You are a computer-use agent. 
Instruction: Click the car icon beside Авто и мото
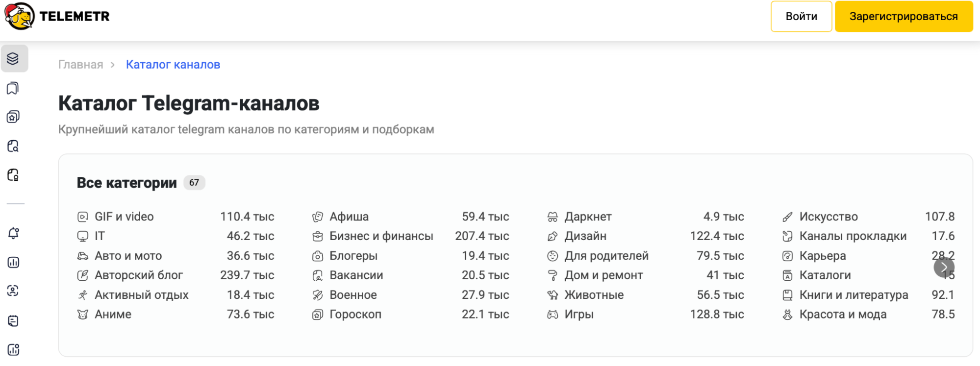(x=83, y=255)
